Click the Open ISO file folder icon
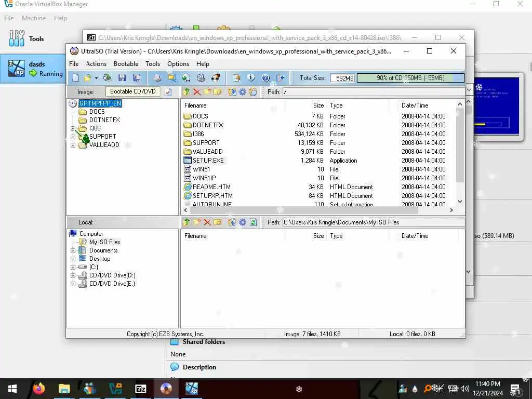The height and width of the screenshot is (399, 532). (87, 78)
